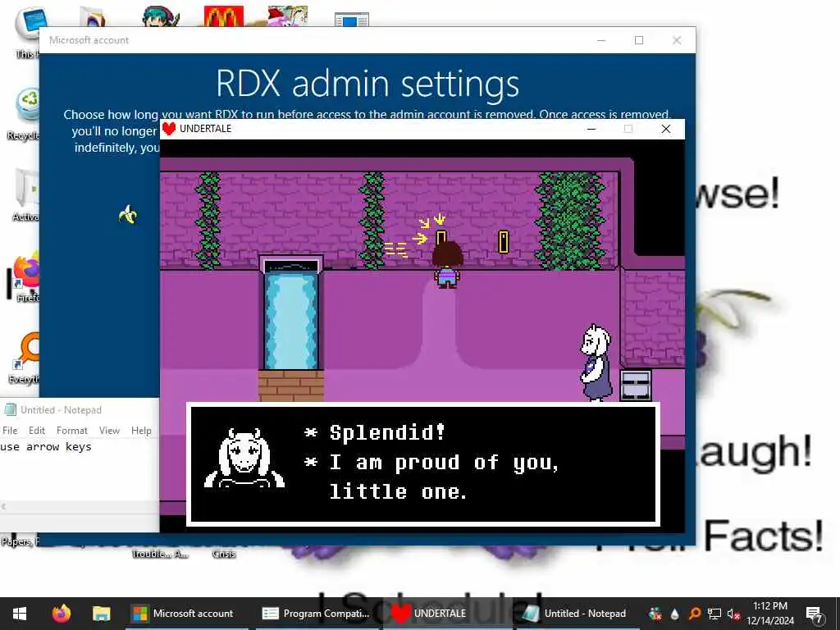Open the notification center with 7 alerts
The height and width of the screenshot is (630, 840).
[x=815, y=614]
